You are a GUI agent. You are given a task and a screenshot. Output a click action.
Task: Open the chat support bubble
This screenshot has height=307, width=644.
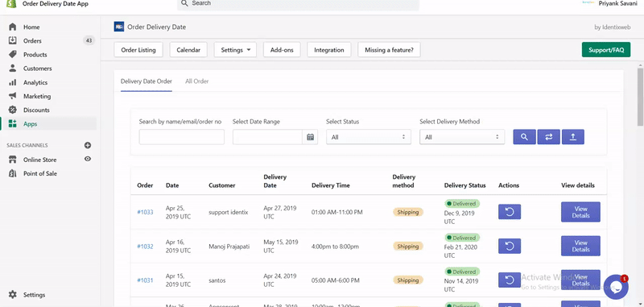[616, 287]
